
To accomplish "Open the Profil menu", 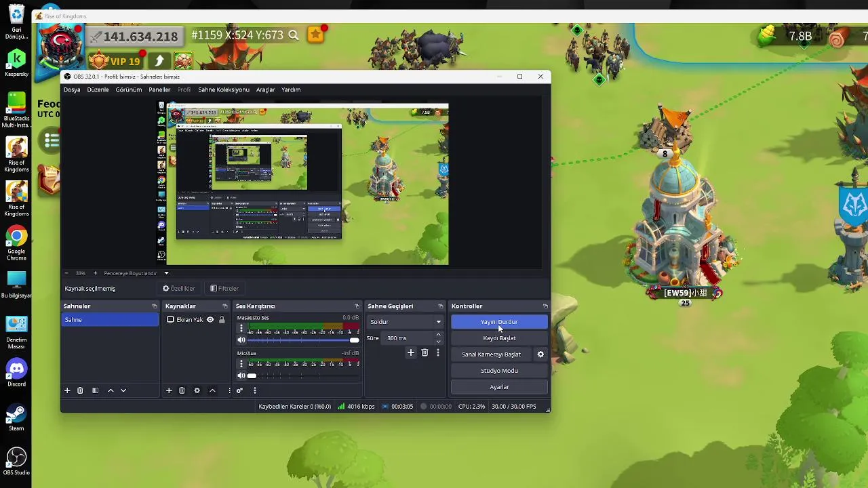I will pyautogui.click(x=184, y=89).
